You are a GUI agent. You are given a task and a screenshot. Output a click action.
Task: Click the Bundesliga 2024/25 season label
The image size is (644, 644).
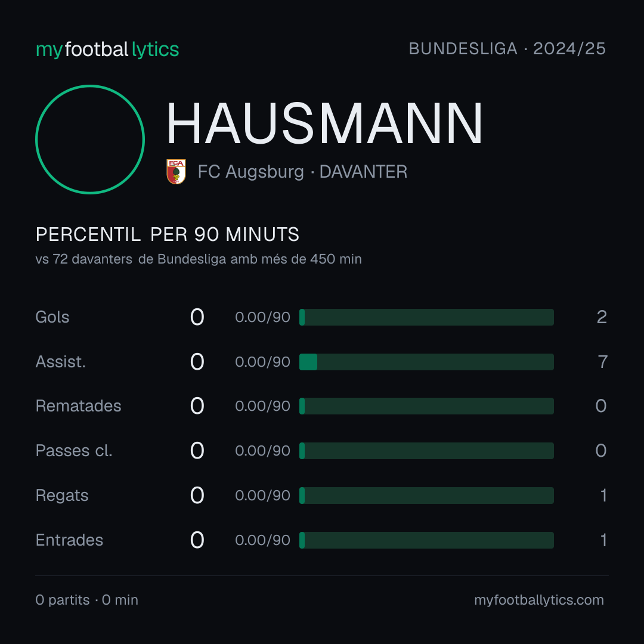click(507, 49)
